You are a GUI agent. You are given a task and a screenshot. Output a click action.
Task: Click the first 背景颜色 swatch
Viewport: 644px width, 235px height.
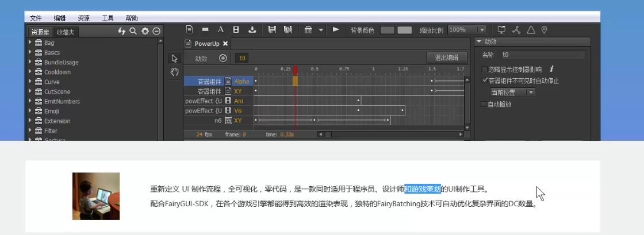[388, 30]
